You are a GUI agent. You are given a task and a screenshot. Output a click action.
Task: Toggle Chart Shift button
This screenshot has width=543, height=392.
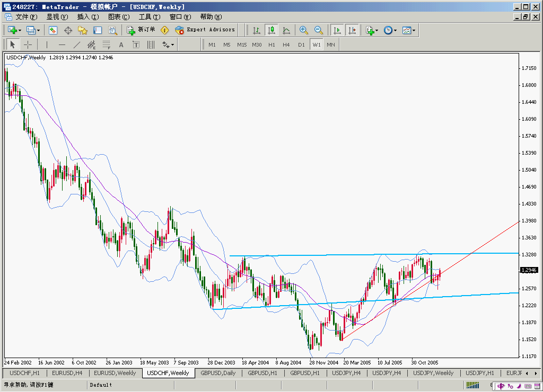pos(352,30)
